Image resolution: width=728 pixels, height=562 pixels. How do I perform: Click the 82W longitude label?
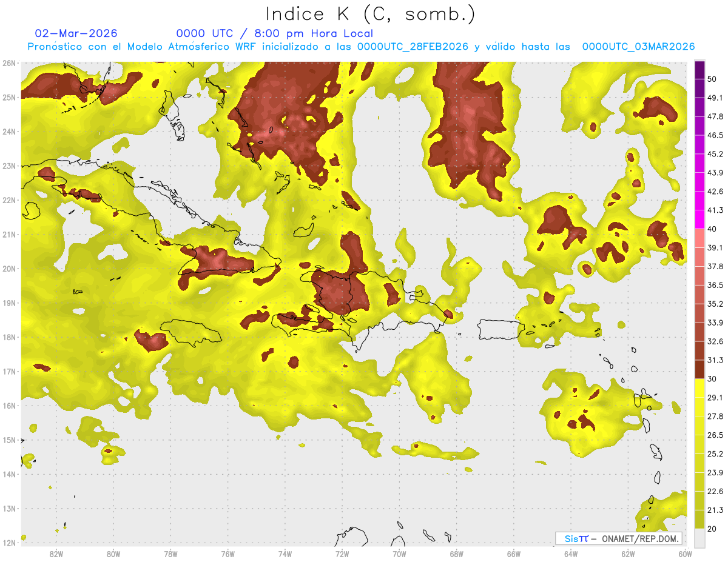click(56, 554)
